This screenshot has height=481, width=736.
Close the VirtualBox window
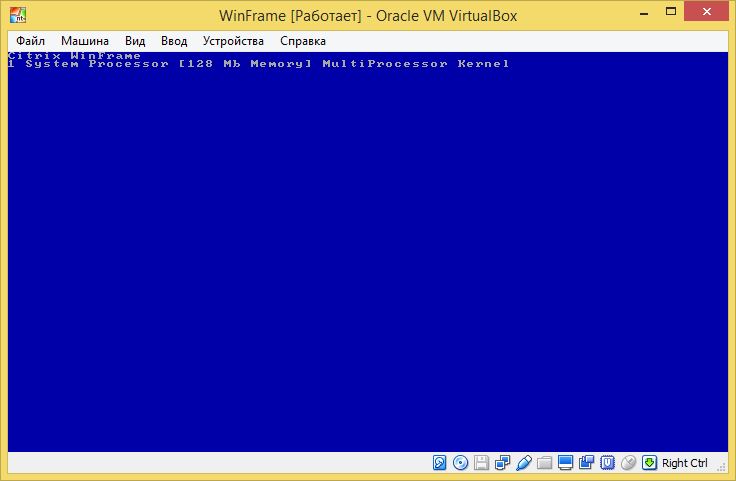(706, 12)
